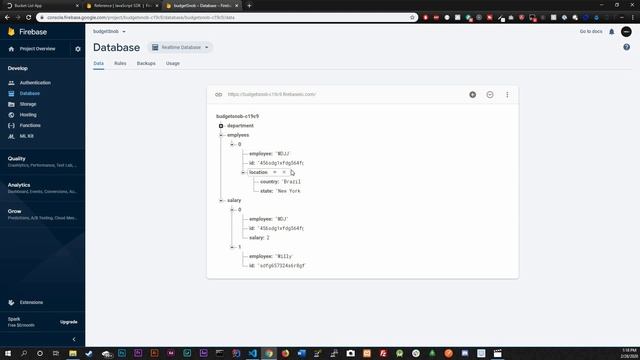Reload the page in browser
Screen dimensions: 640x360
pyautogui.click(x=28, y=18)
